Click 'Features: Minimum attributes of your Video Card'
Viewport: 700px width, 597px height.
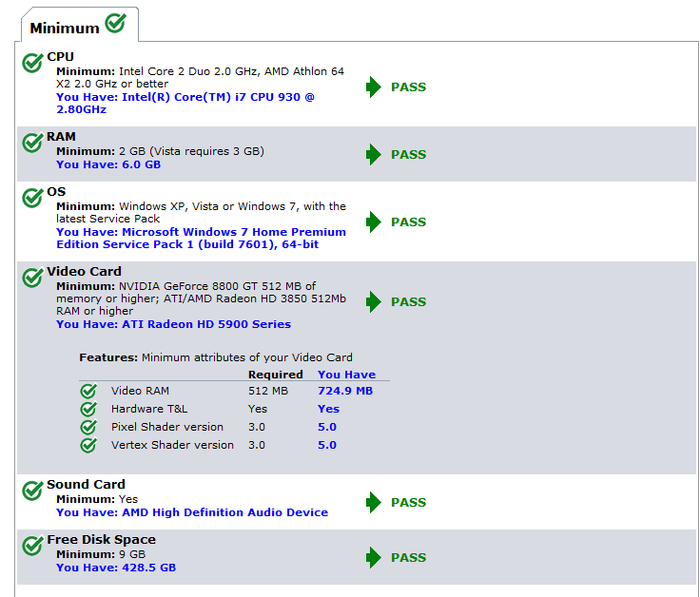[216, 357]
